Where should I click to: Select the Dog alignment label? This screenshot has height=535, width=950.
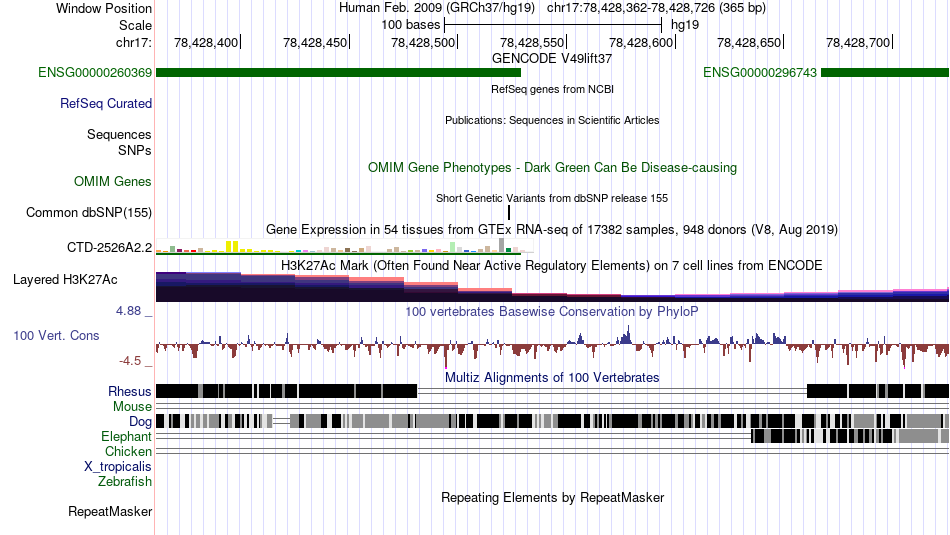(x=140, y=422)
